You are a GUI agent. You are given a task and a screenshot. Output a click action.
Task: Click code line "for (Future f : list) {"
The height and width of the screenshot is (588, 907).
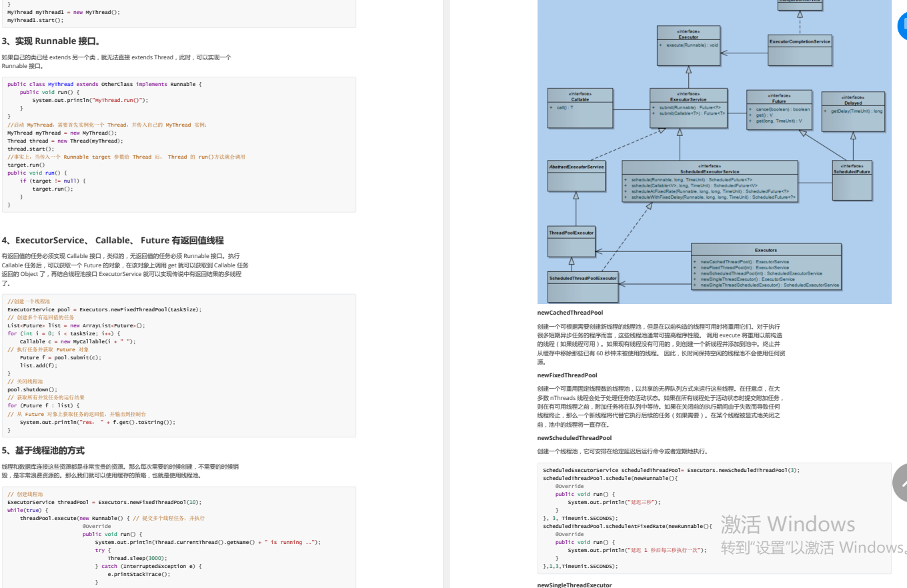tap(43, 405)
